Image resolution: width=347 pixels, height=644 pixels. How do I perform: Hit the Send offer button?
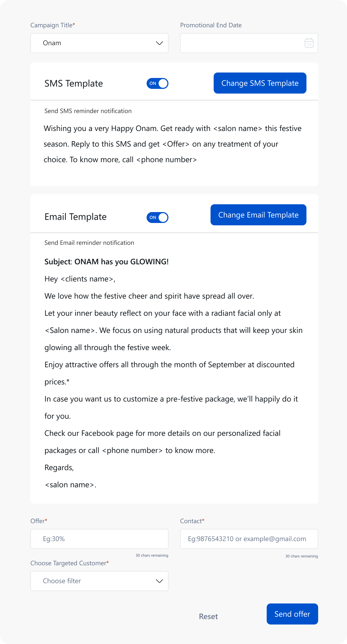point(292,614)
